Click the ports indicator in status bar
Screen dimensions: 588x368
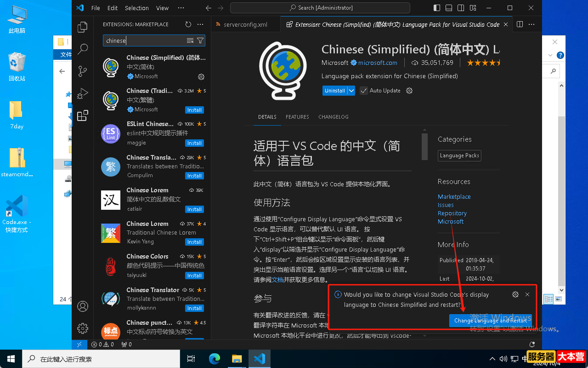[126, 344]
